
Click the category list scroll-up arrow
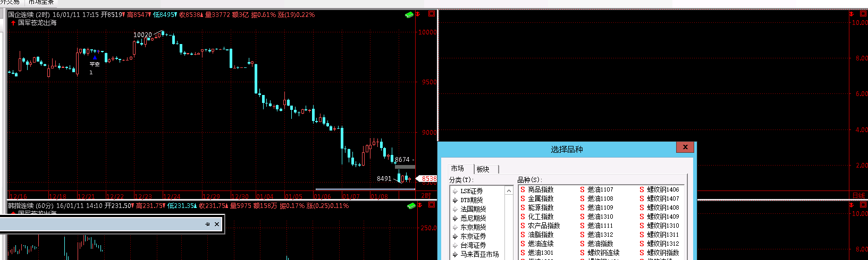pyautogui.click(x=509, y=191)
